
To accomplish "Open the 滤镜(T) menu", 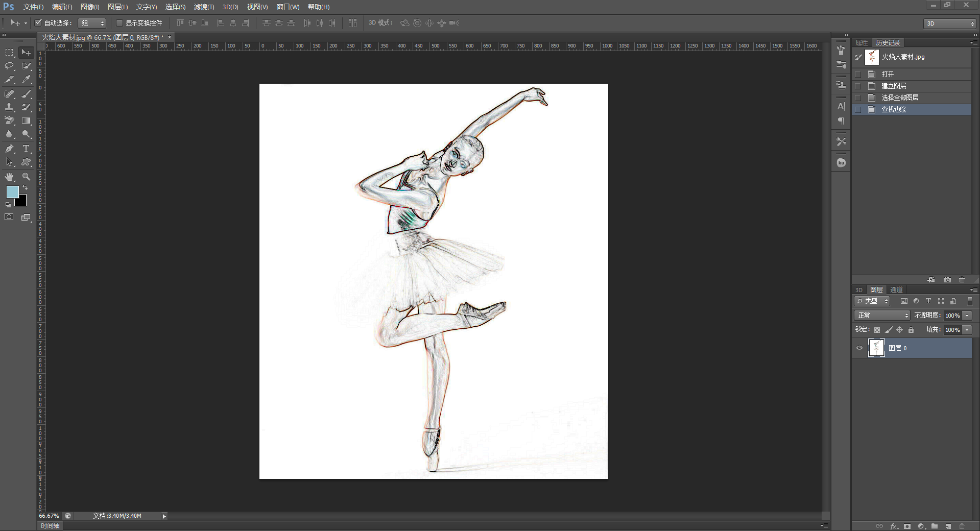I will point(204,7).
